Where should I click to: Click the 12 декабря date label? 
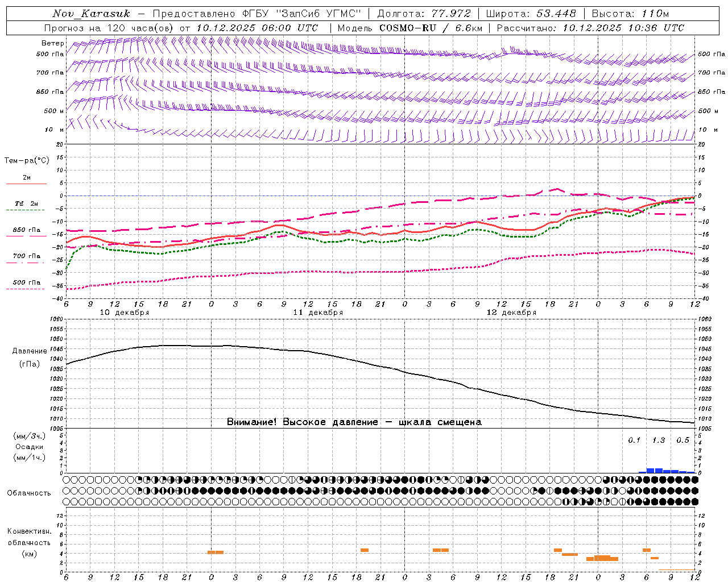pos(511,313)
